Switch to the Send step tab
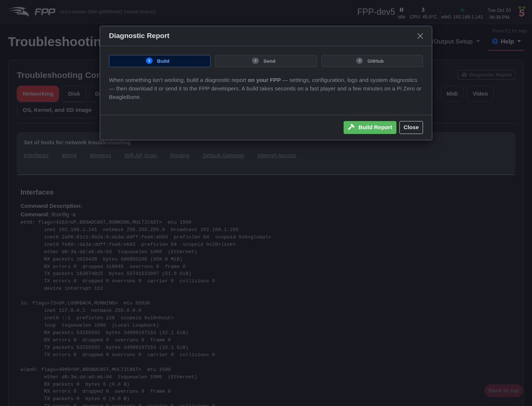The height and width of the screenshot is (406, 532). tap(266, 61)
